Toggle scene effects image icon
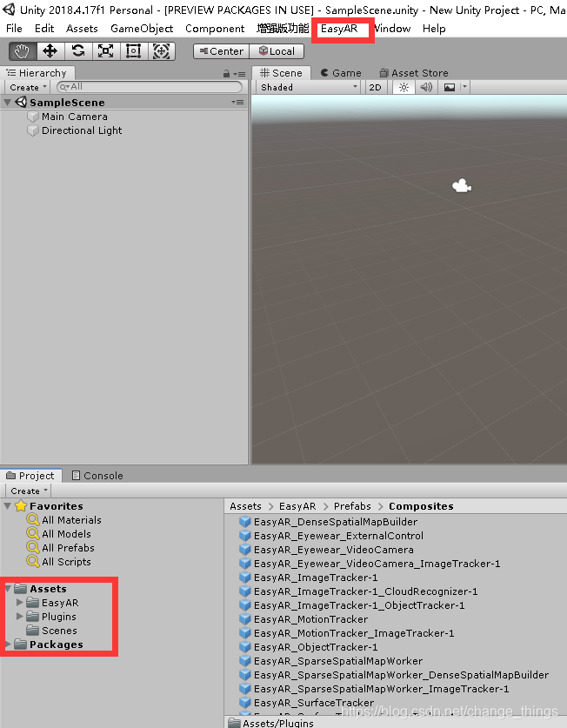Image resolution: width=567 pixels, height=728 pixels. 449,87
